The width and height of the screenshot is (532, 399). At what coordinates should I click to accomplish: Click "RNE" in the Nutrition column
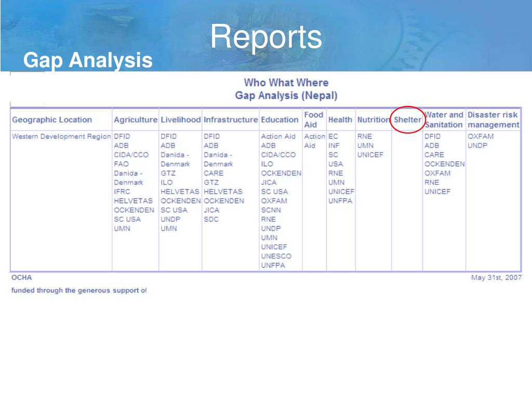coord(364,137)
